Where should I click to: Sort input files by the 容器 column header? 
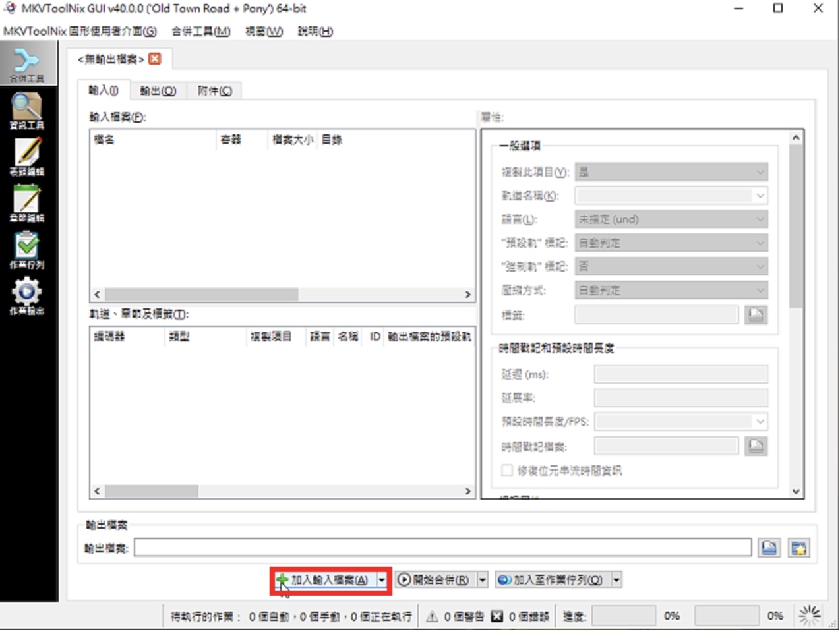[x=243, y=139]
